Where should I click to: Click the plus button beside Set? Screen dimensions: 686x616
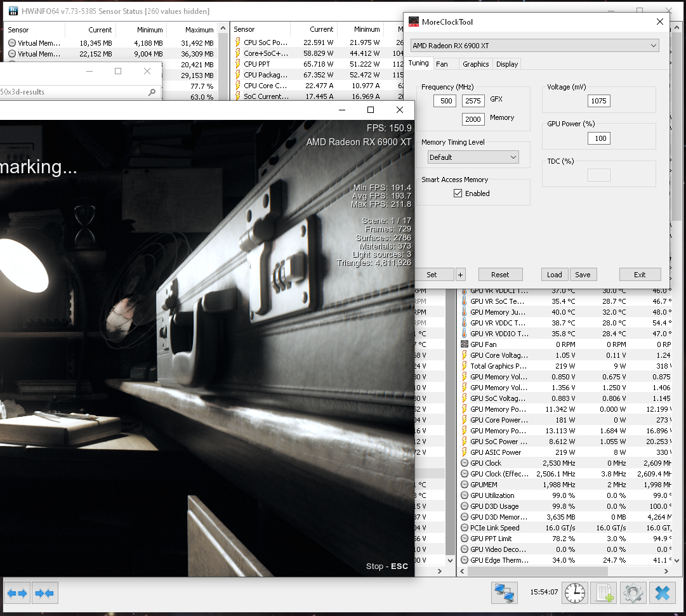tap(460, 275)
